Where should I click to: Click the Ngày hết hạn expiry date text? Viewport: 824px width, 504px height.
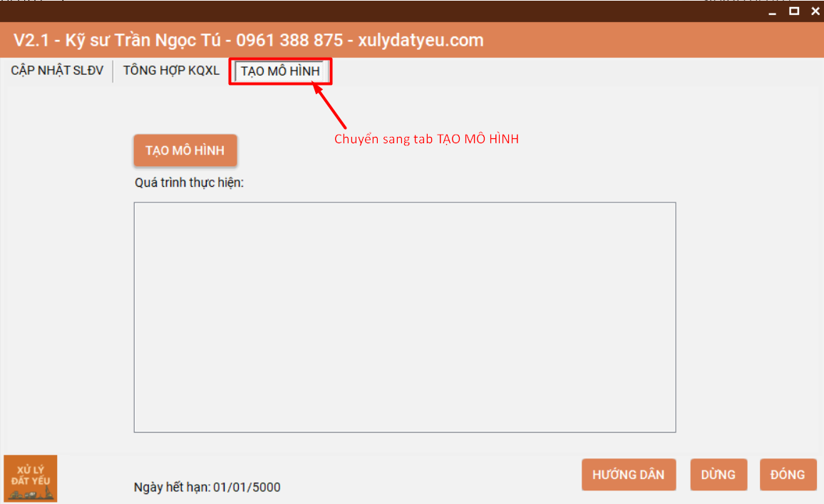(207, 488)
